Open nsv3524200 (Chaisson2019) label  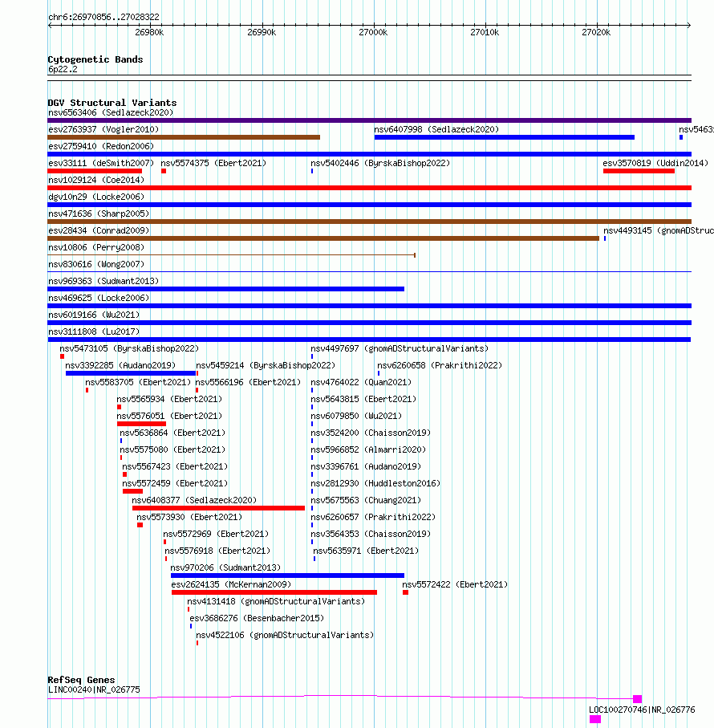[x=371, y=433]
